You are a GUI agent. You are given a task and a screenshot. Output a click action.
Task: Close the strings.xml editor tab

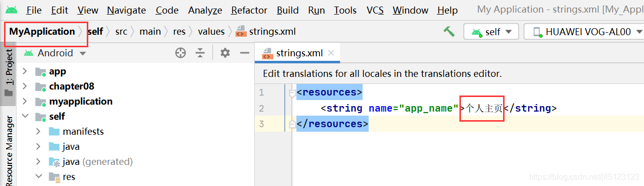[x=331, y=53]
